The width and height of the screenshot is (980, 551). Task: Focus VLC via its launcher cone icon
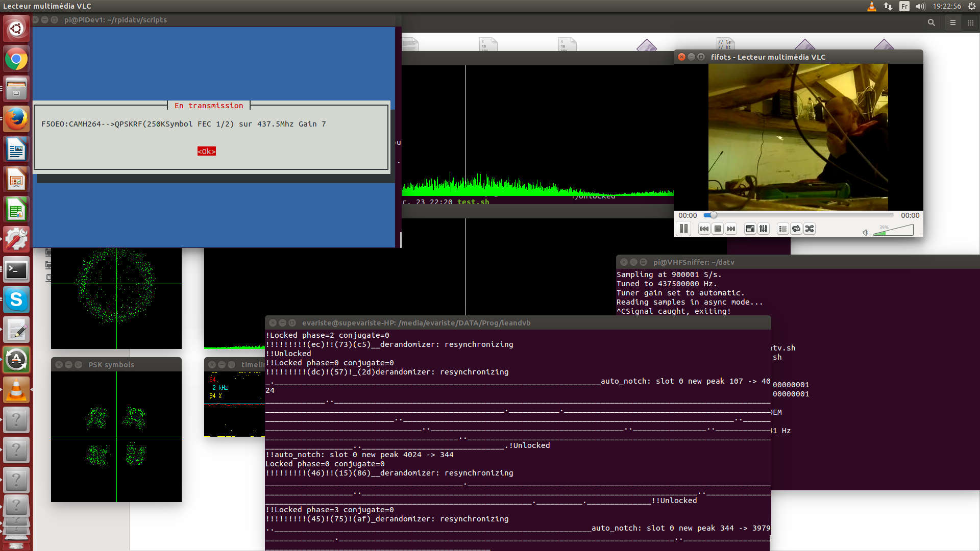[x=16, y=390]
